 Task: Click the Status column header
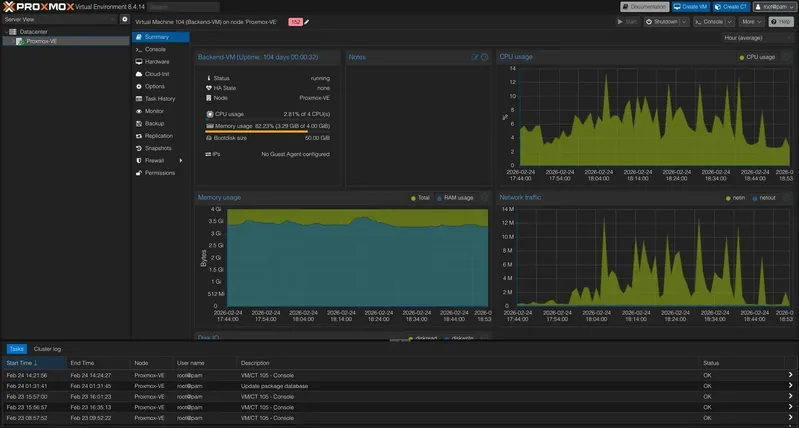741,363
